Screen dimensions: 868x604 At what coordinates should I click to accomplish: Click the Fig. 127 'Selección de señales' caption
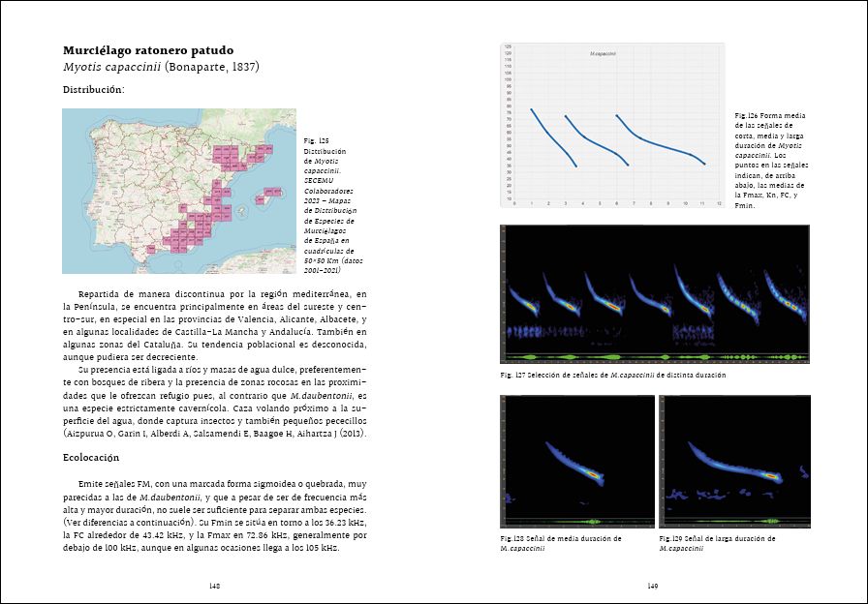(613, 375)
